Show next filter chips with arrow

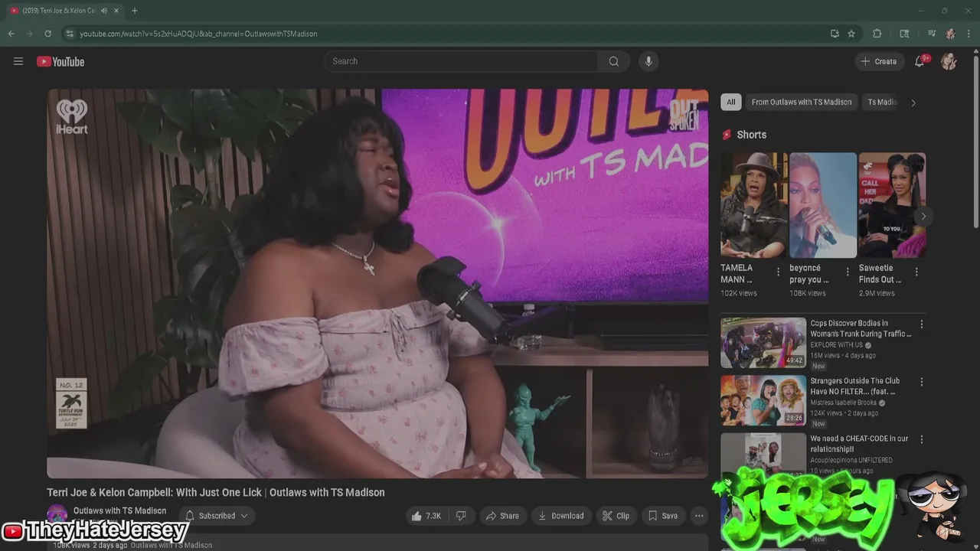pyautogui.click(x=913, y=103)
